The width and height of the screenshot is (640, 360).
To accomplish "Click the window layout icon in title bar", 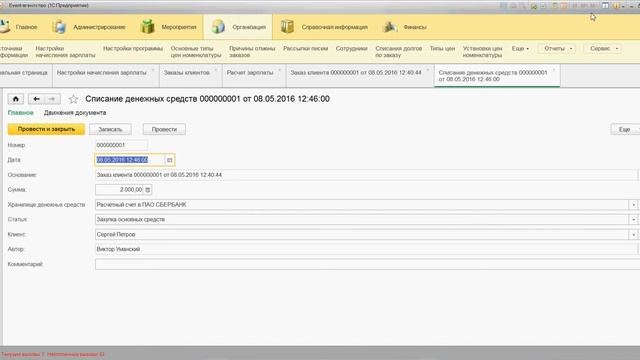I will pyautogui.click(x=605, y=6).
